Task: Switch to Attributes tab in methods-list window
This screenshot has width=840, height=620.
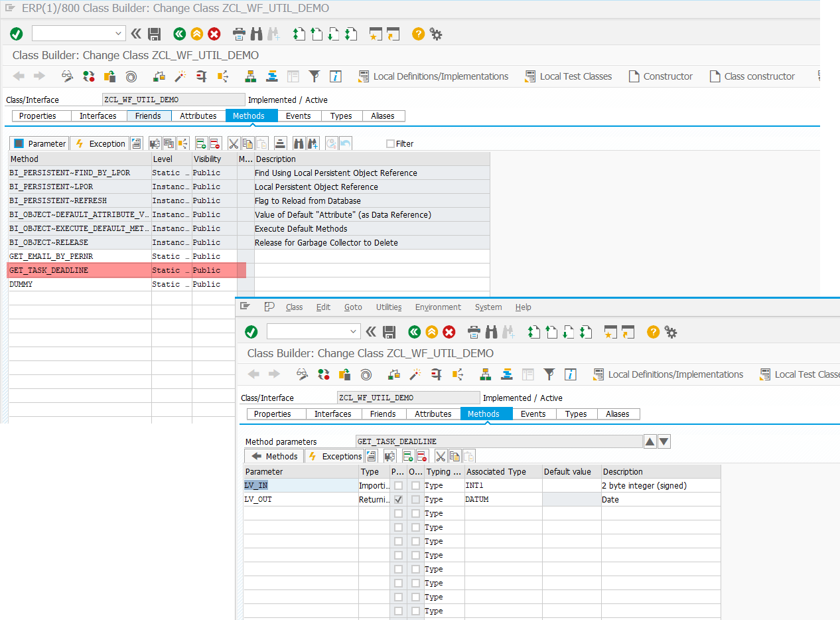Action: click(x=198, y=116)
